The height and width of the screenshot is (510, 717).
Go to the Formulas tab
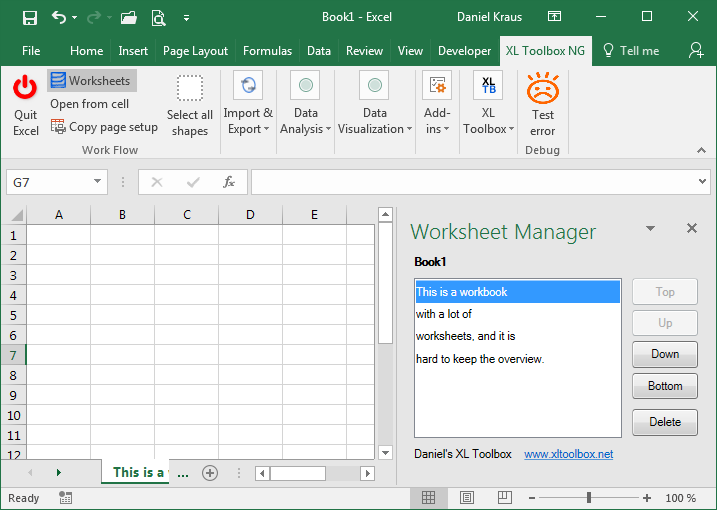coord(268,51)
